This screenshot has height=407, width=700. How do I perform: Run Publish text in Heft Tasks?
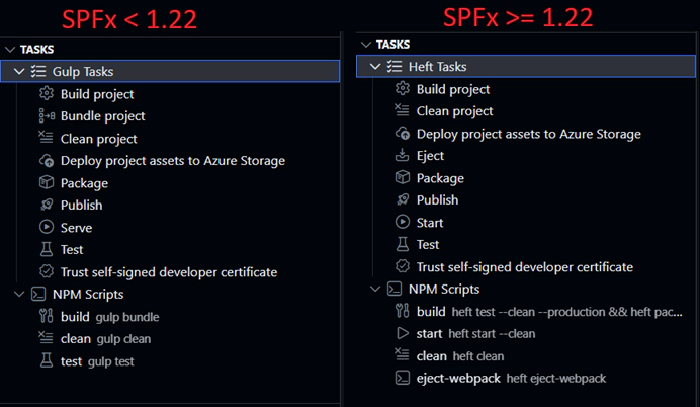pyautogui.click(x=438, y=200)
